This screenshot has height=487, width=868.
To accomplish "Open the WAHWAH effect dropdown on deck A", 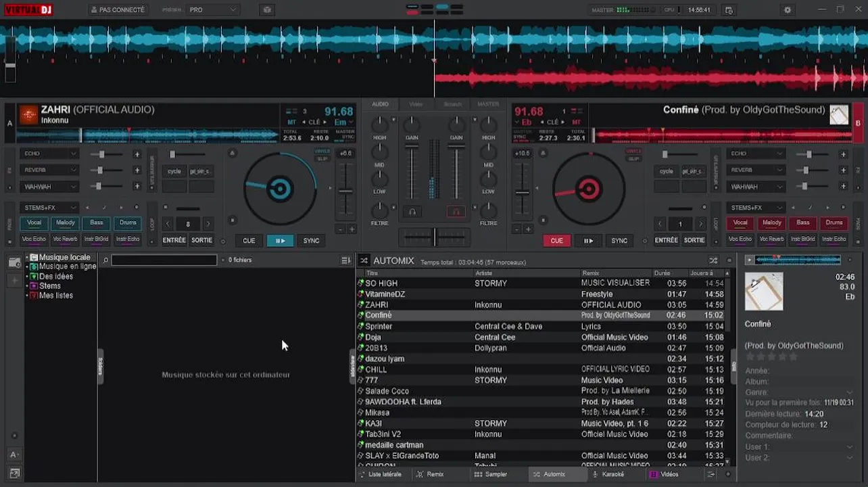I will tap(49, 187).
